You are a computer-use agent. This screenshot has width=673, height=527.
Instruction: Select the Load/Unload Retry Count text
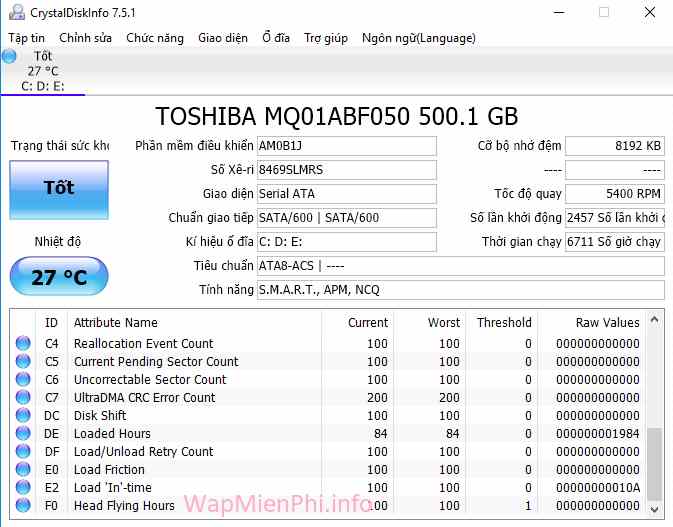pyautogui.click(x=143, y=452)
